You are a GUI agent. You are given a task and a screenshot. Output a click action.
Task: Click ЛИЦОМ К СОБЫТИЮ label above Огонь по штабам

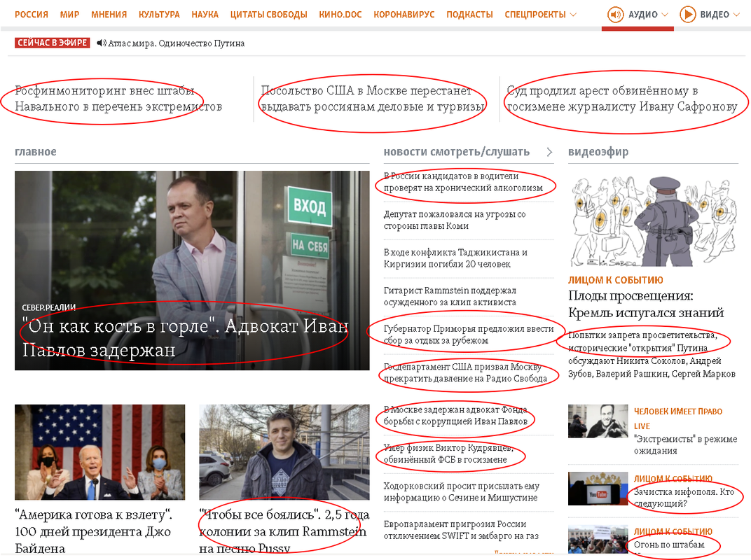click(673, 532)
